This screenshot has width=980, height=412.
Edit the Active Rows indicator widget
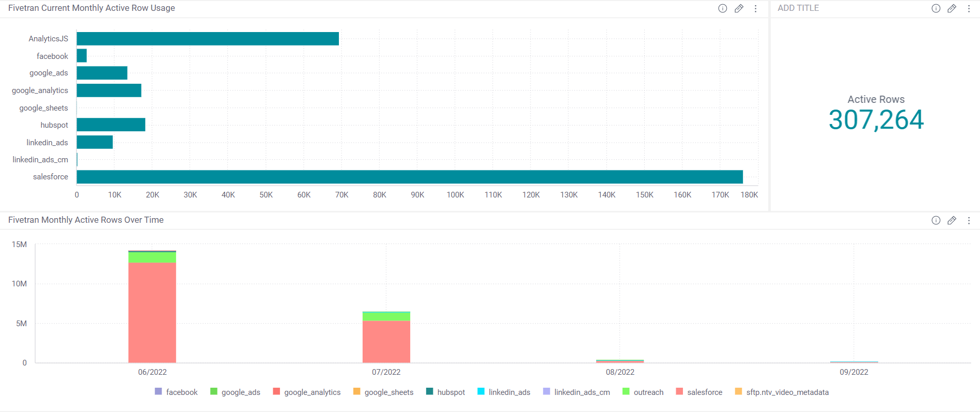tap(952, 8)
